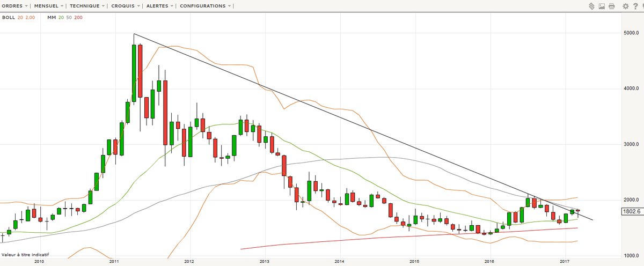
Task: Print the chart using printer icon
Action: point(611,6)
